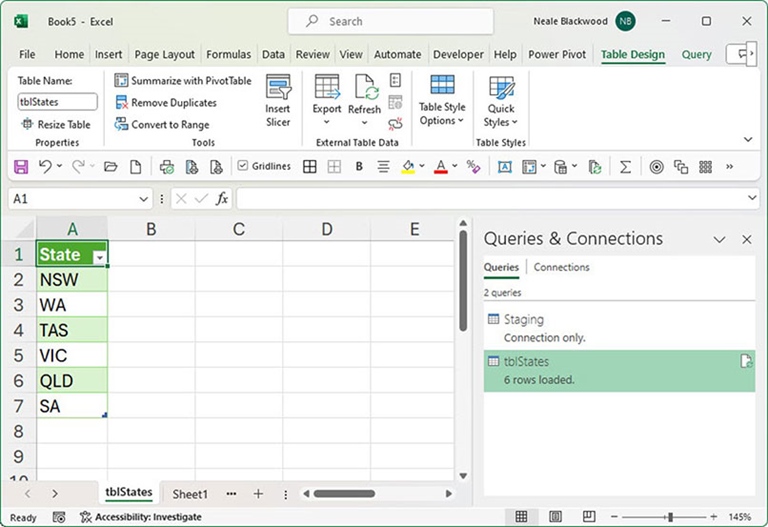Click the percent style format icon

(x=473, y=167)
